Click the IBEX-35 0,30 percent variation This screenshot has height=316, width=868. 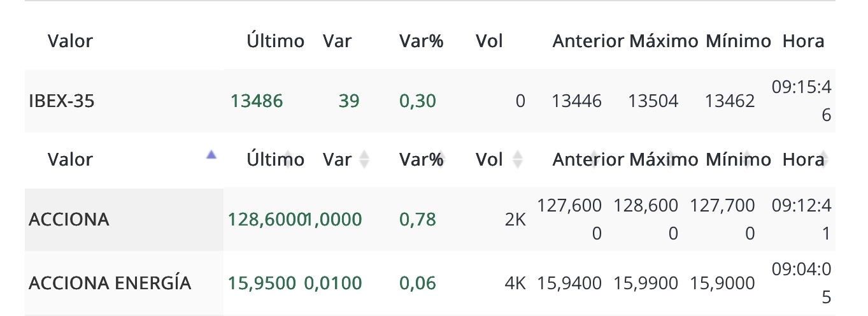pyautogui.click(x=418, y=101)
